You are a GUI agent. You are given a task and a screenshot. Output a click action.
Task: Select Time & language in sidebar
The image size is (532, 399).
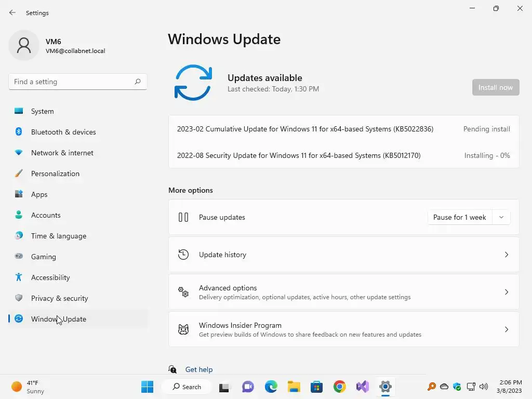click(x=78, y=236)
